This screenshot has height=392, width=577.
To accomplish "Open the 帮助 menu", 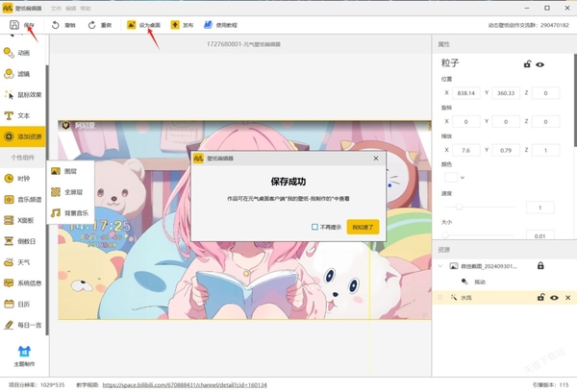I will [86, 8].
